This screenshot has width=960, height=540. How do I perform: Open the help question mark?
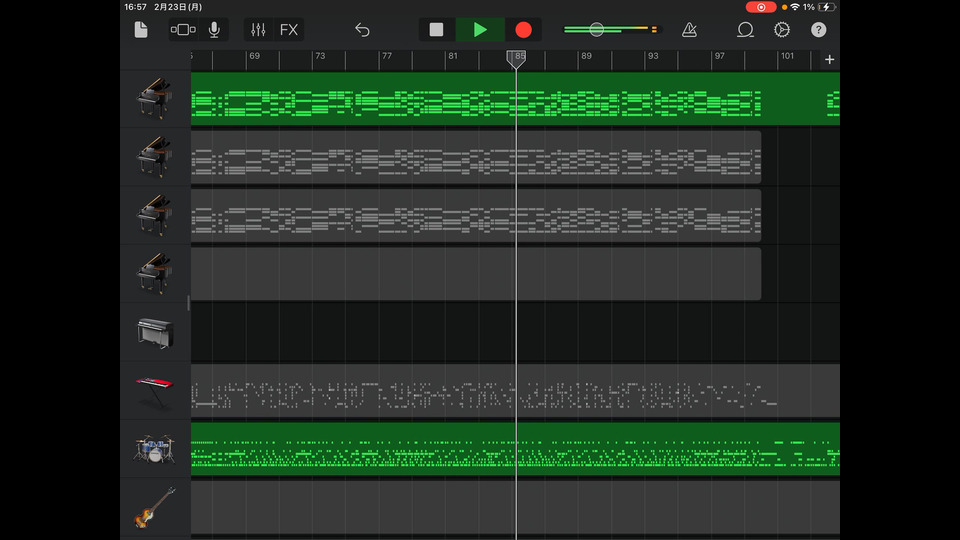(x=819, y=29)
